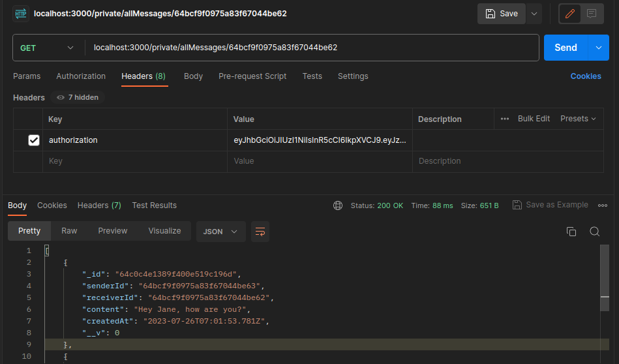Click the "createdAt" timestamp line
This screenshot has width=619, height=364.
click(x=175, y=321)
